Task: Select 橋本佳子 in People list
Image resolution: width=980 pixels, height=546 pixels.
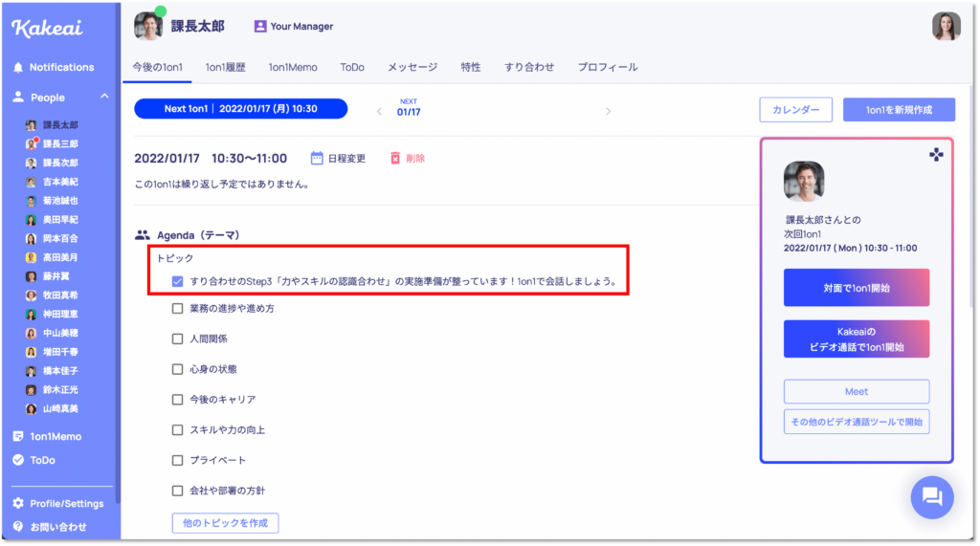Action: click(x=60, y=371)
